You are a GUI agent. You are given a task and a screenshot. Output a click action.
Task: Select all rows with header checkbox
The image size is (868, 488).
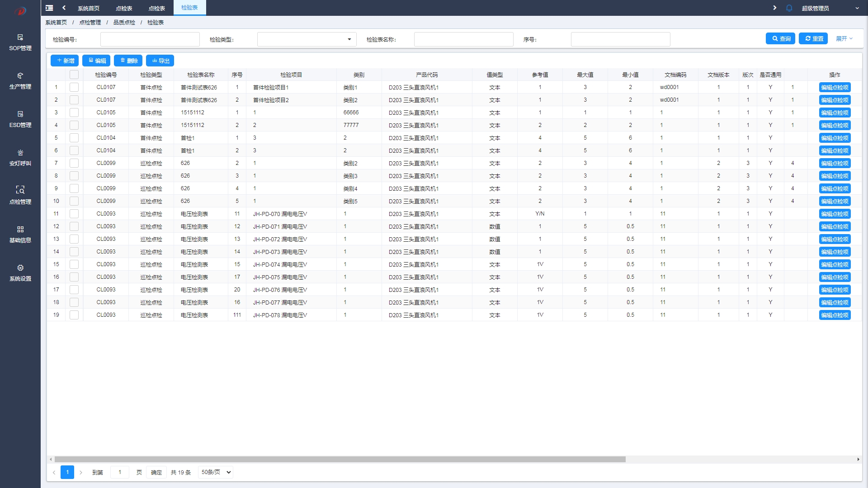point(74,75)
